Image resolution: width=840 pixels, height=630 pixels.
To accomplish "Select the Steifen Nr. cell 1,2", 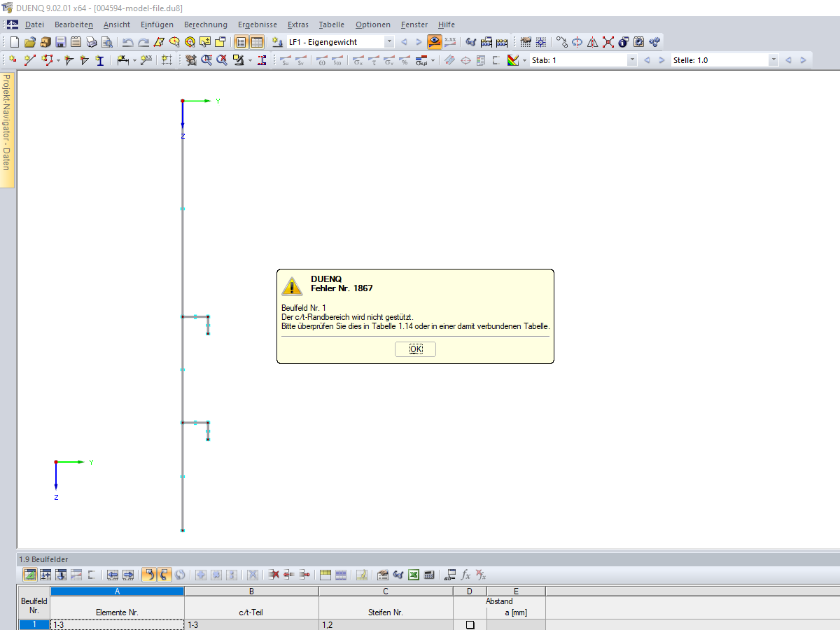I will point(386,624).
